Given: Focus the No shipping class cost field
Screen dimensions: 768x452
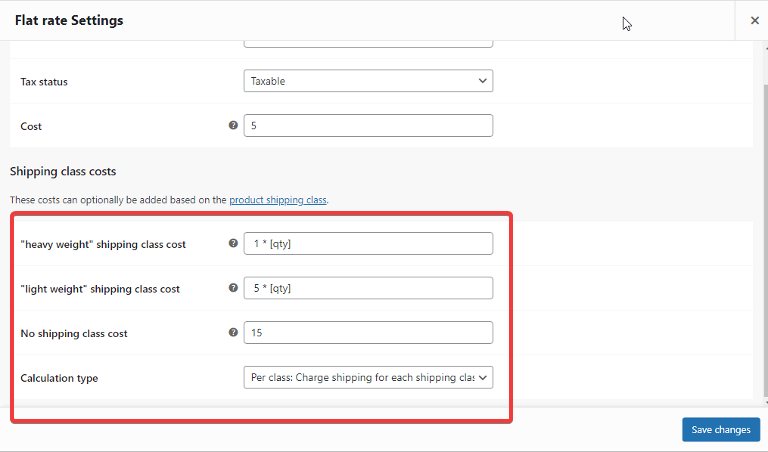Looking at the screenshot, I should (x=368, y=333).
